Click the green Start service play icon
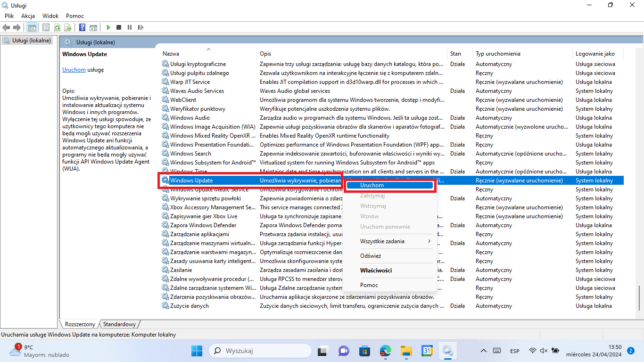 pos(108,27)
